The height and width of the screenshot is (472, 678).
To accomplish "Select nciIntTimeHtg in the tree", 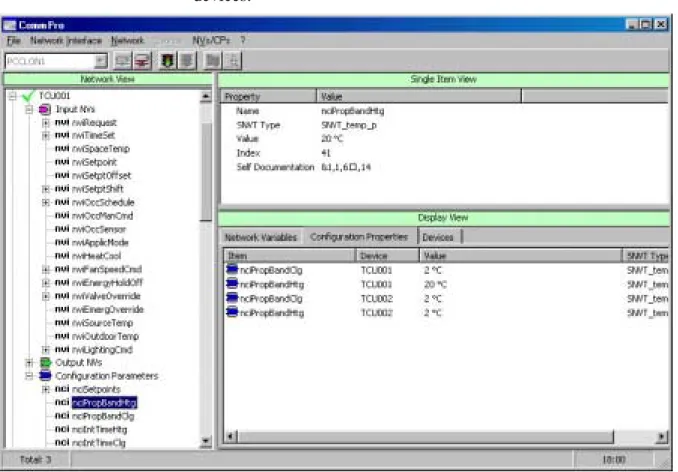I will [99, 430].
